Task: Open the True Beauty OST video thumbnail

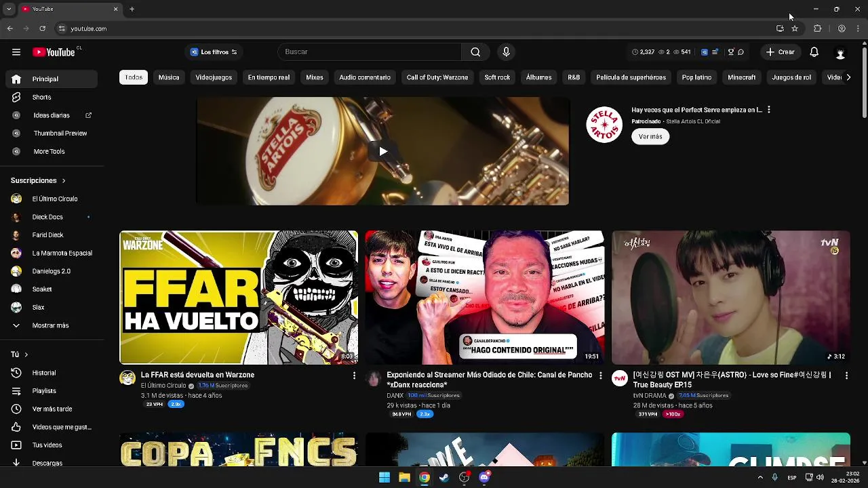Action: tap(730, 298)
